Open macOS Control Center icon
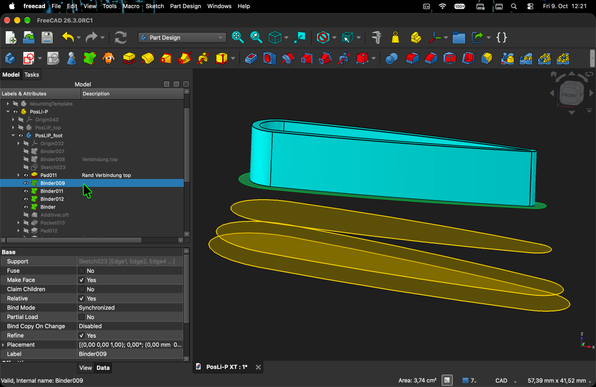 530,6
